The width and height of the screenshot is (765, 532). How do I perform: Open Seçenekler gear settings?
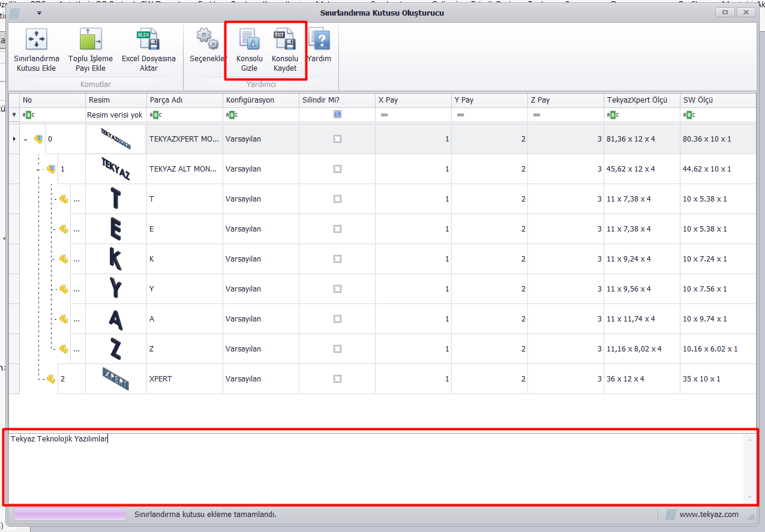208,39
